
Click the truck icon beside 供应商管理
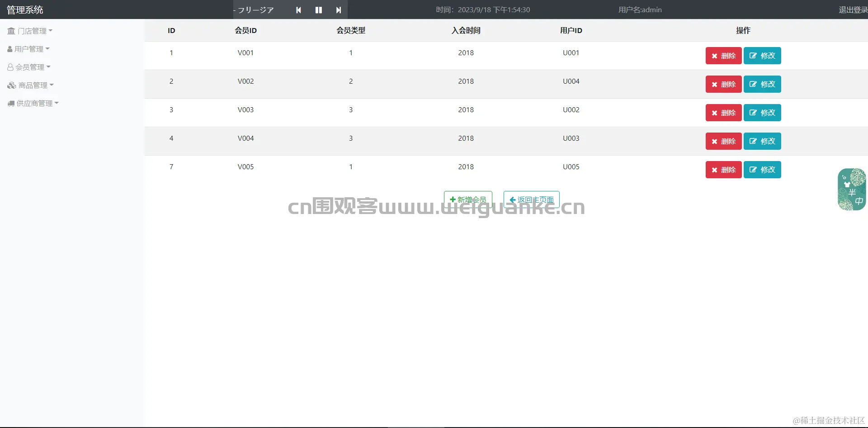point(11,103)
